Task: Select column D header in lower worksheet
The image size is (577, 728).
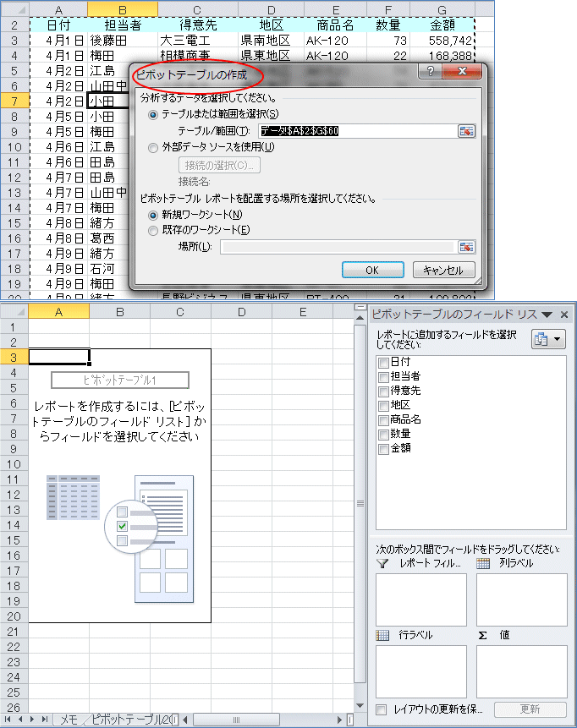Action: [242, 312]
